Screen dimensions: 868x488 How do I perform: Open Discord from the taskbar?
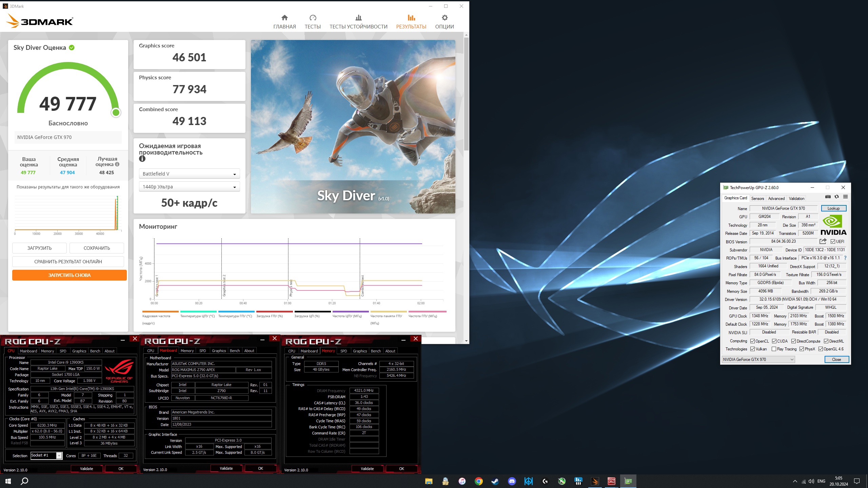512,481
